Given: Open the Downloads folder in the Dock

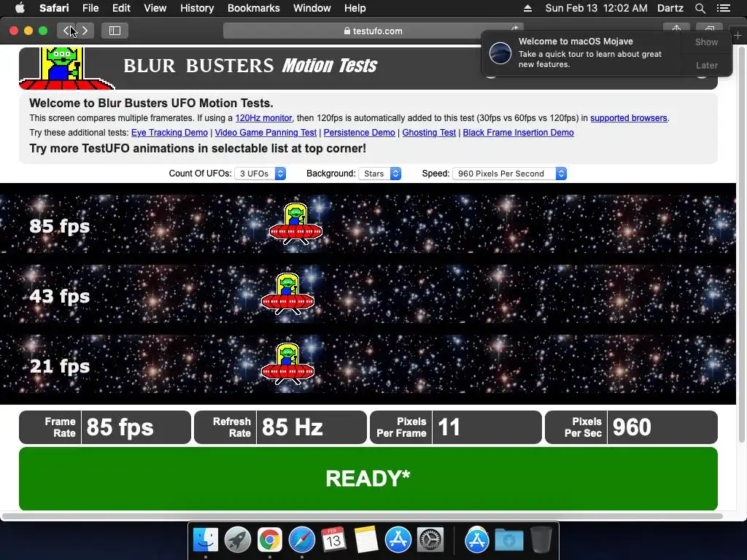Looking at the screenshot, I should [x=508, y=540].
